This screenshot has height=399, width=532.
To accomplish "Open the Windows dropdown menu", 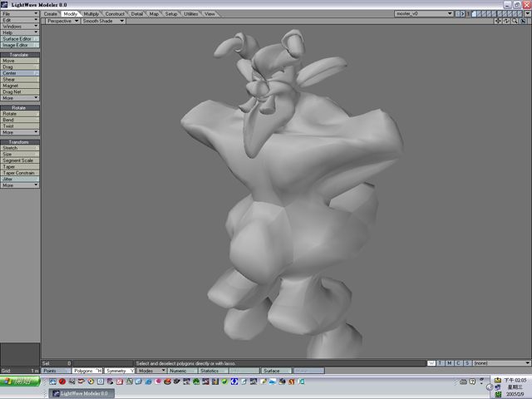I will tap(20, 26).
